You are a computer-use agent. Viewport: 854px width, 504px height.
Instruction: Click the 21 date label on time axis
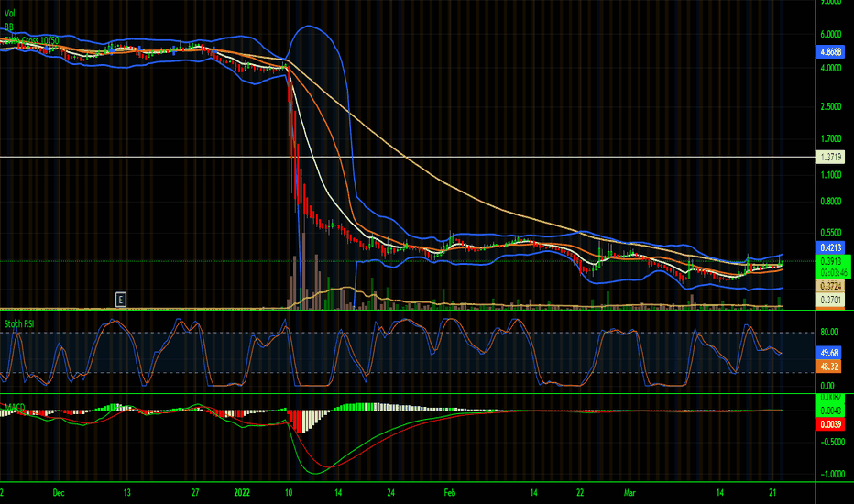click(772, 493)
